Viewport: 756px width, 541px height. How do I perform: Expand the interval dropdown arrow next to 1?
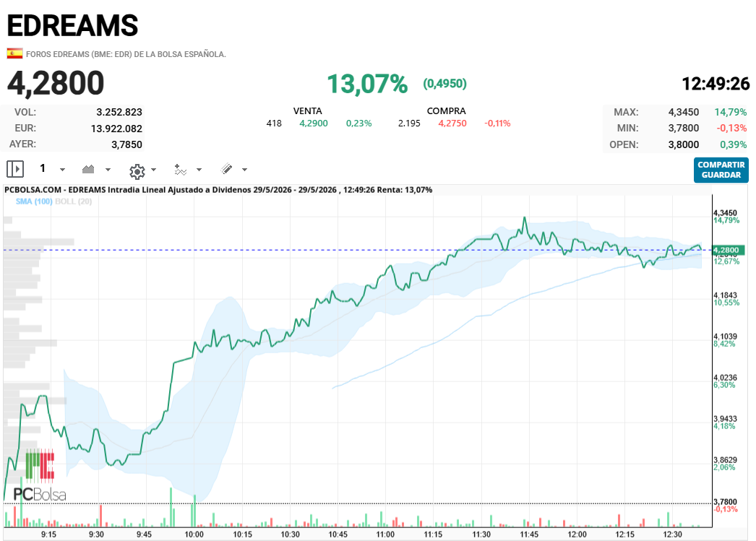(62, 170)
